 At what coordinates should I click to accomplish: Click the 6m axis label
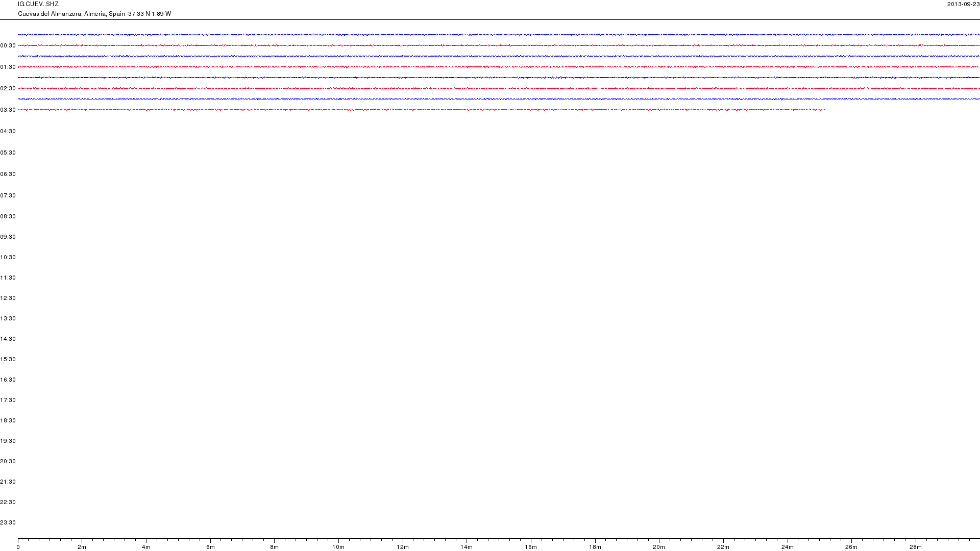(x=210, y=547)
